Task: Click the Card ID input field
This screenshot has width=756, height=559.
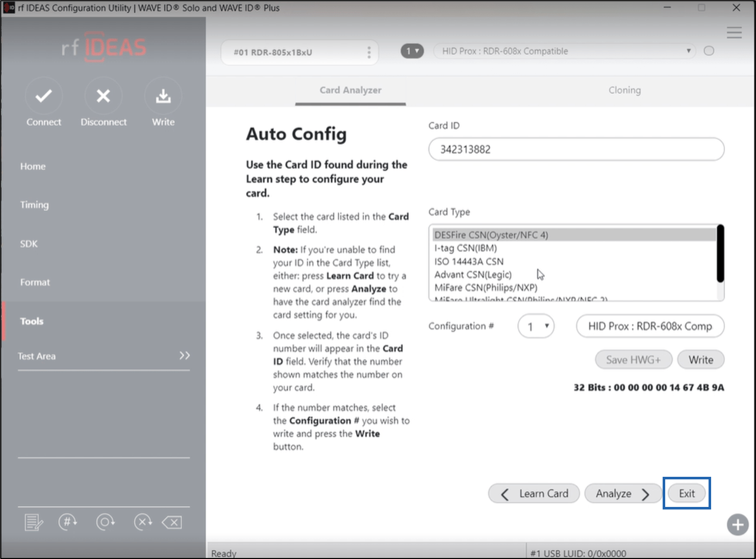Action: [x=576, y=149]
